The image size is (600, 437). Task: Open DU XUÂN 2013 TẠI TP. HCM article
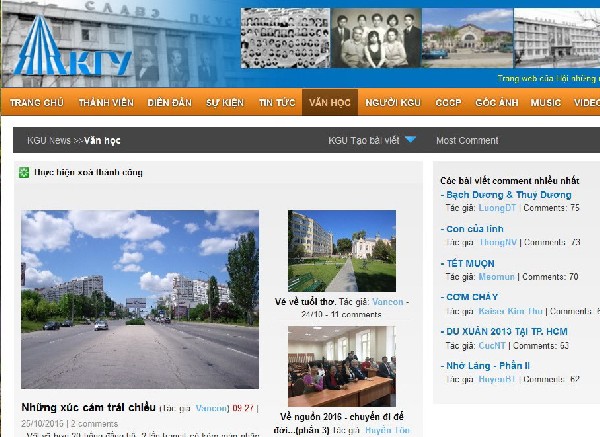[x=507, y=331]
